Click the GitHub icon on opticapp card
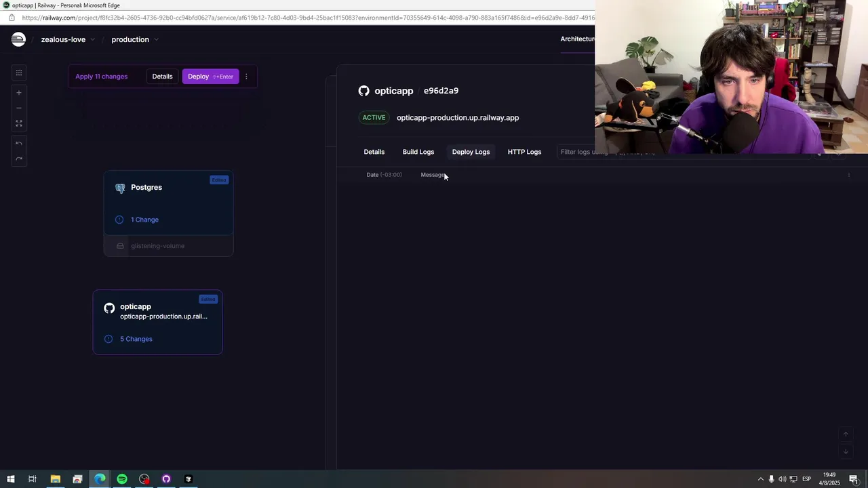 coord(109,308)
